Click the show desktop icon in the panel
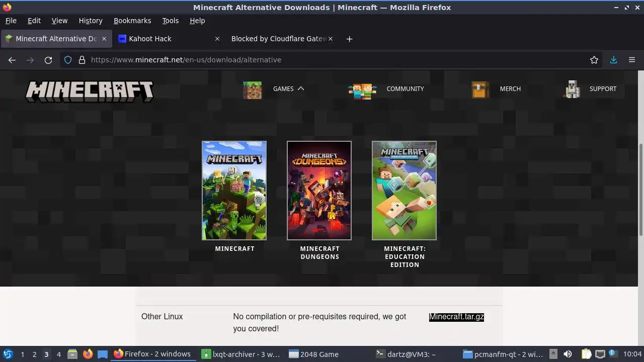Image resolution: width=644 pixels, height=362 pixels. pos(103,354)
